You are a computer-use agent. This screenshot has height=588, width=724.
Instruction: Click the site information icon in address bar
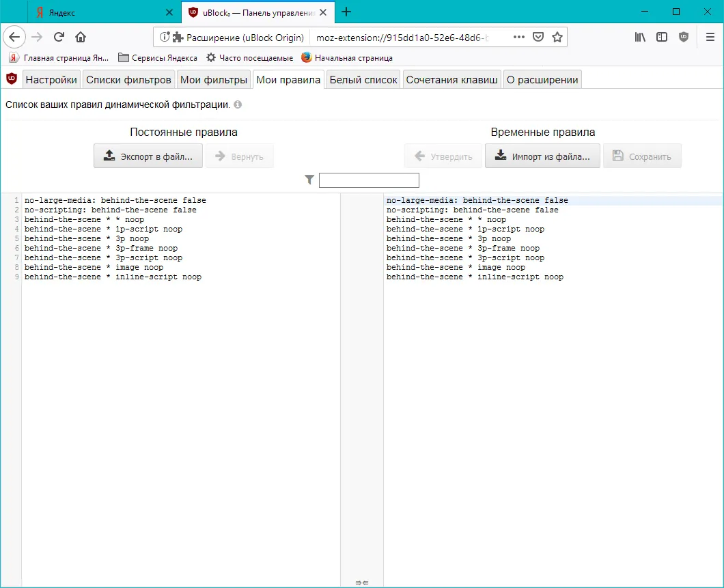[x=165, y=37]
